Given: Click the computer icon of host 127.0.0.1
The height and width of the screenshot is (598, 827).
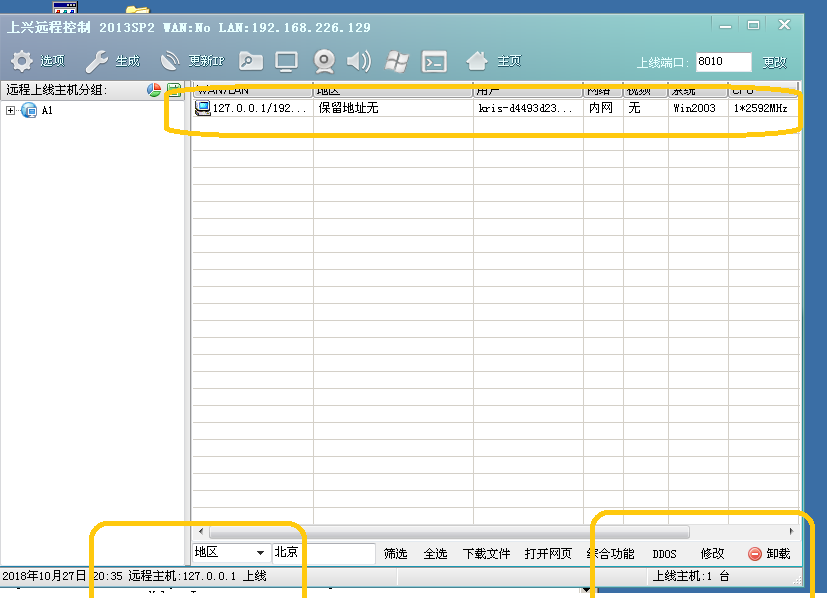Looking at the screenshot, I should click(x=203, y=108).
